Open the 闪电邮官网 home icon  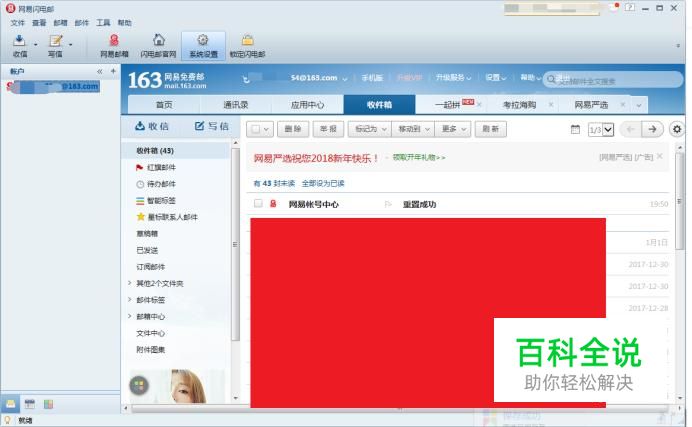[x=158, y=46]
